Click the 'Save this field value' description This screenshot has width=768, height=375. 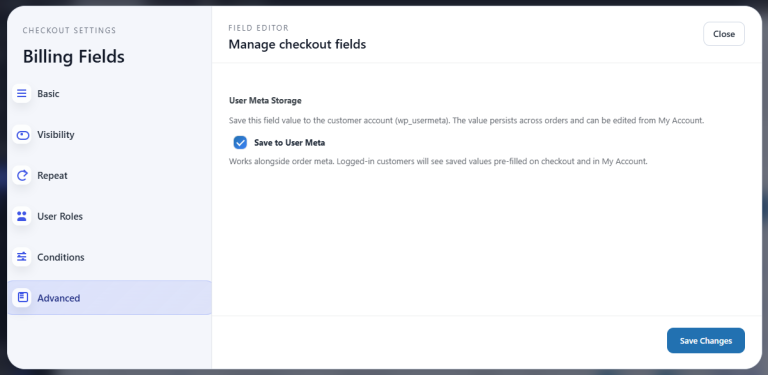[x=466, y=120]
